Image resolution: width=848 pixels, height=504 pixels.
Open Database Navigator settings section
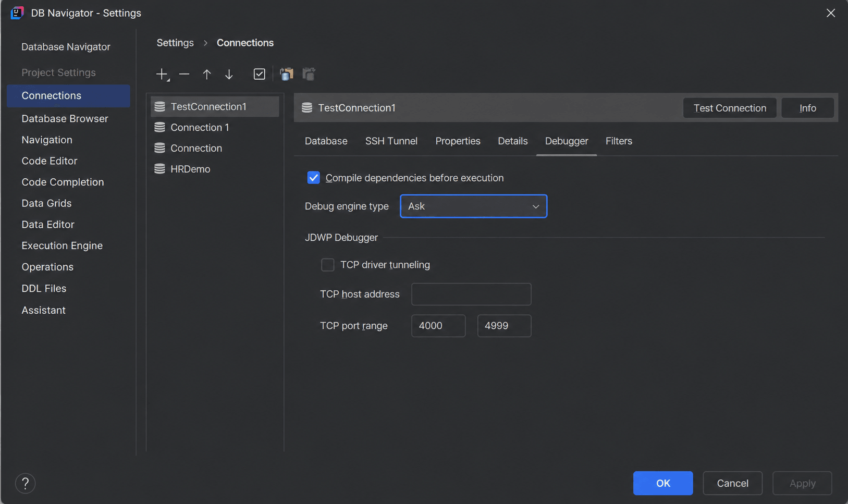(66, 47)
